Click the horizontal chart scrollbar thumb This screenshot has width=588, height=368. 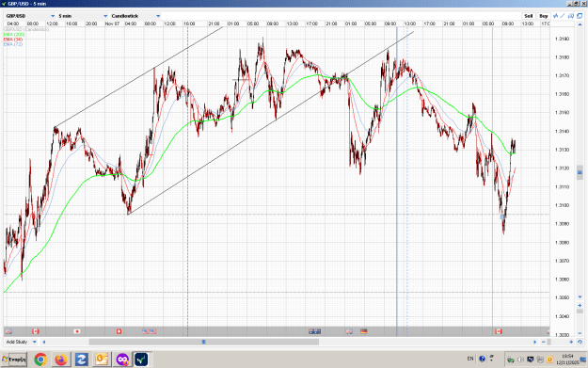click(x=203, y=342)
